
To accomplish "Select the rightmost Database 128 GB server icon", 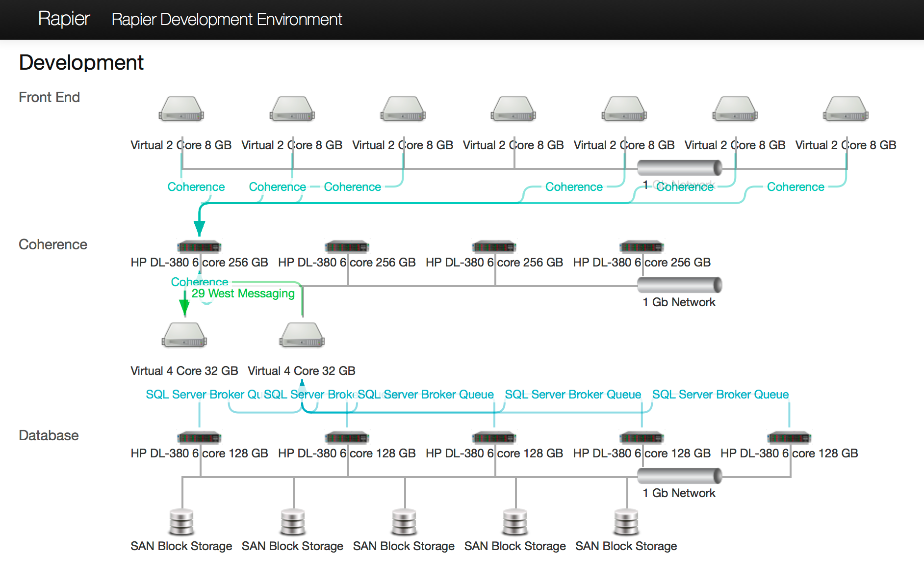I will tap(789, 437).
